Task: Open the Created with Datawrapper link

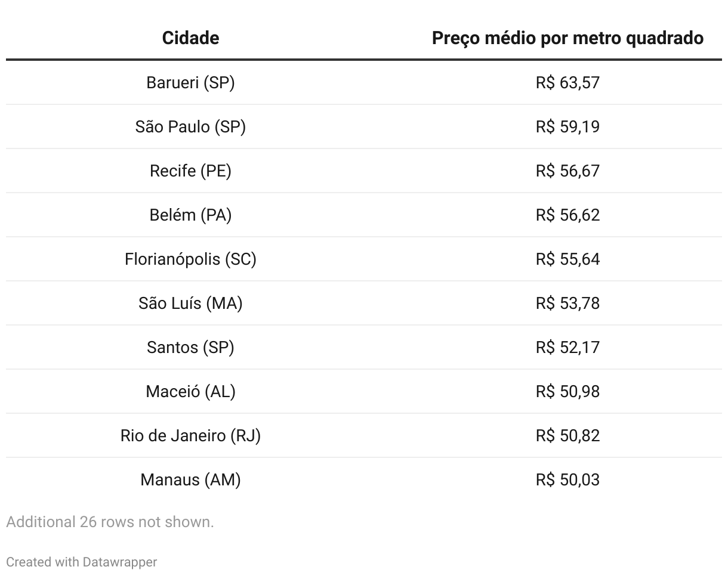Action: (82, 562)
